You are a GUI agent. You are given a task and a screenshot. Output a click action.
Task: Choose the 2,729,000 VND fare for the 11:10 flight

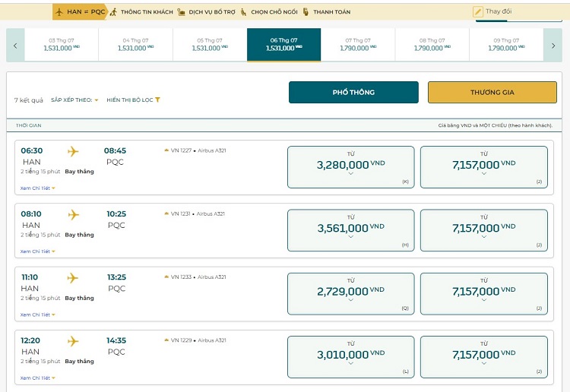click(350, 292)
